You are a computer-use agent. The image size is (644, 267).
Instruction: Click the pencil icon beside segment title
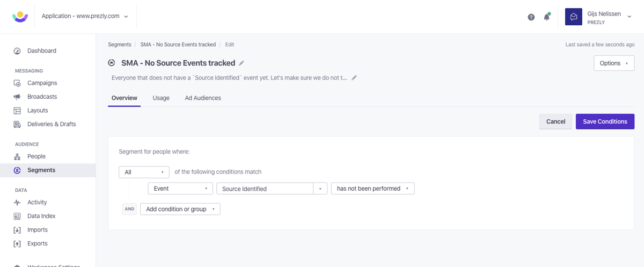tap(241, 63)
